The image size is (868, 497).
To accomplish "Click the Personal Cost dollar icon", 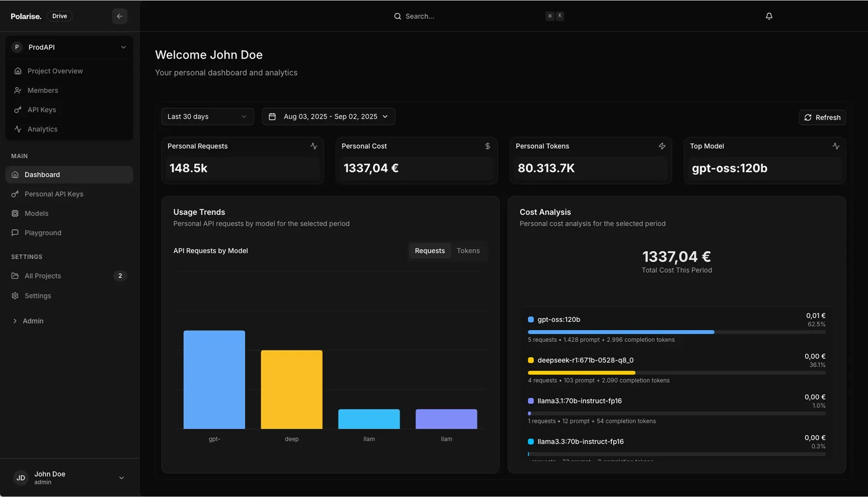I will [x=487, y=146].
